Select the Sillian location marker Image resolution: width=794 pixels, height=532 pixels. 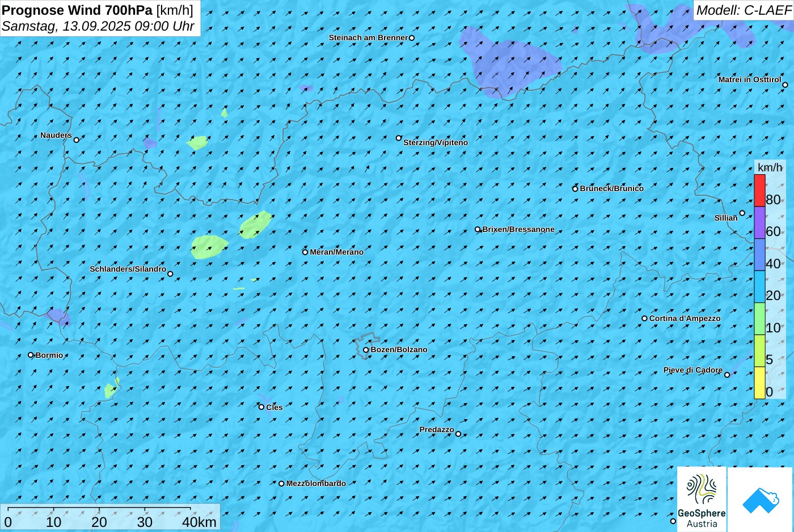click(742, 213)
